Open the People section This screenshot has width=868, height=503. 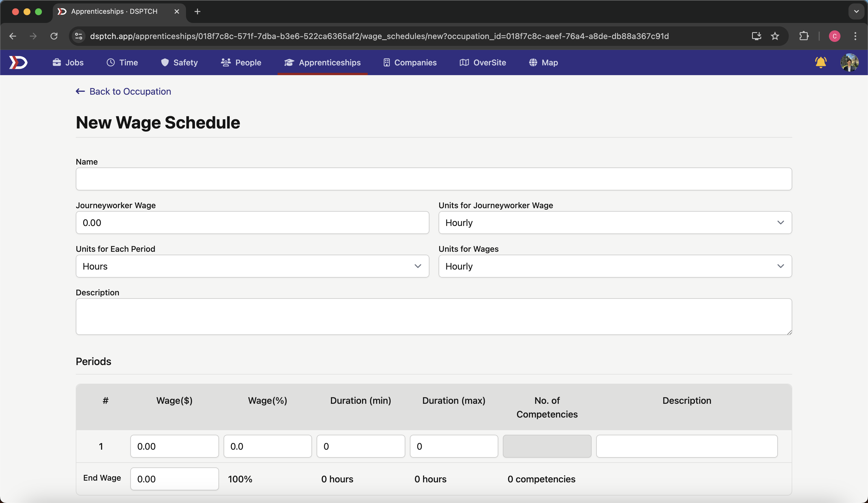coord(241,63)
